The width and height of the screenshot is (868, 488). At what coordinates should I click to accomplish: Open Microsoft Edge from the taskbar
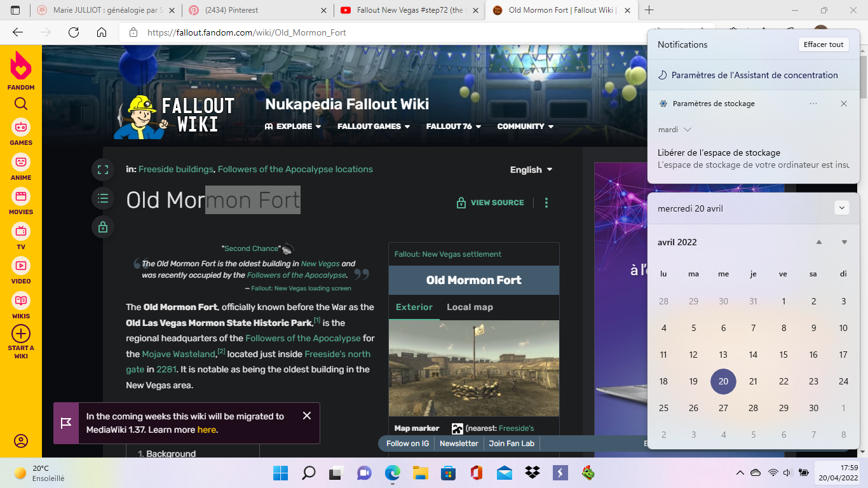[392, 473]
